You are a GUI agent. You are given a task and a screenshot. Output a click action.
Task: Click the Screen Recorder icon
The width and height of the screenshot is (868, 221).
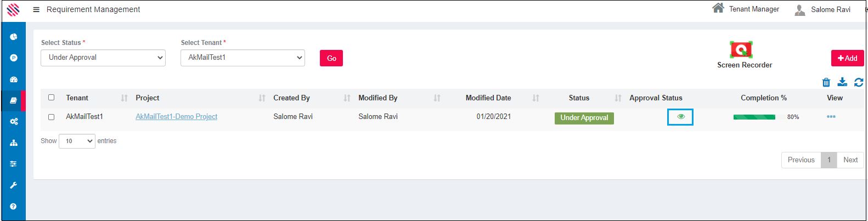741,50
